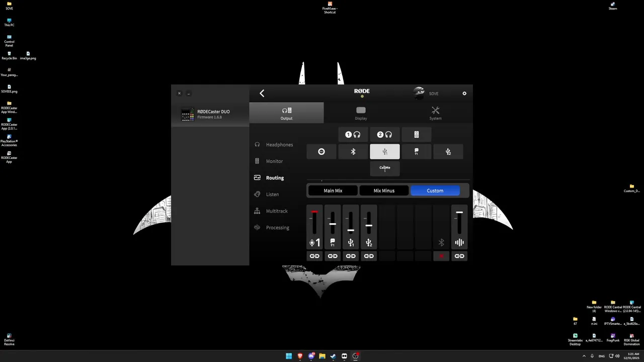Open the Listen section

267,195
